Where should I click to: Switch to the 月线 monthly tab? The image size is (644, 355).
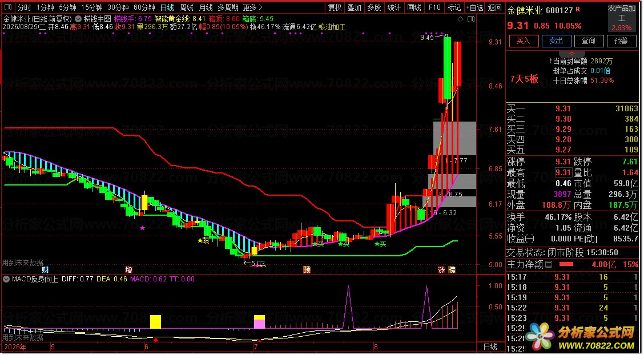coord(206,7)
